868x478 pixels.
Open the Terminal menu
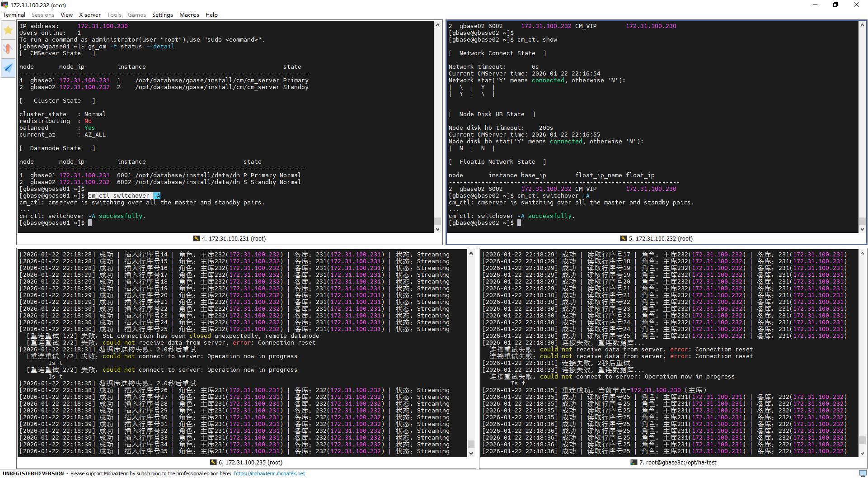[14, 15]
